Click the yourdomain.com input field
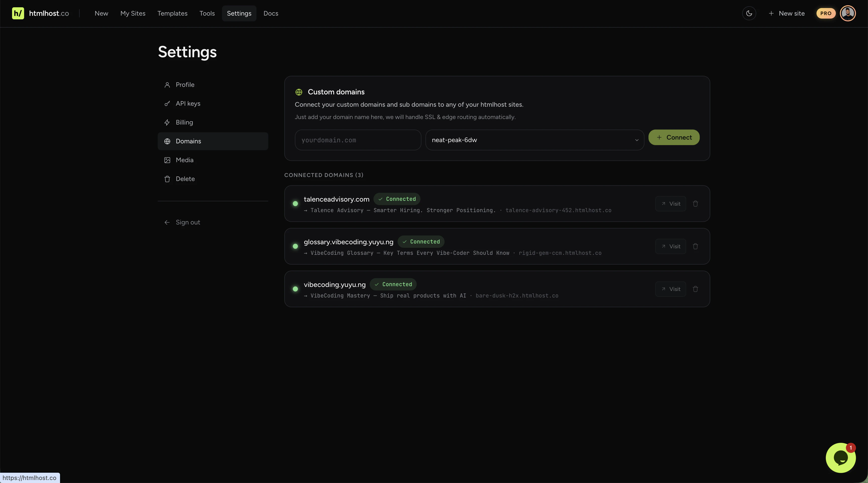Screen dimensions: 868x483 [358, 140]
